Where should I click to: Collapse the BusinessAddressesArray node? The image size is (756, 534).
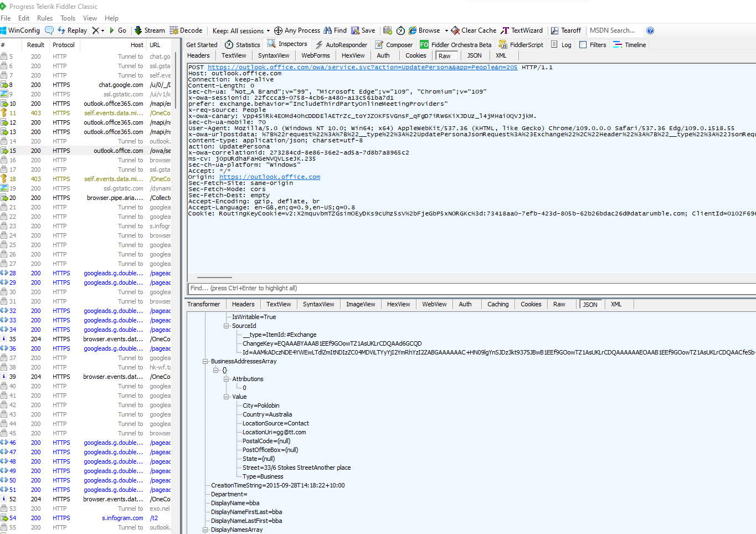coord(205,361)
